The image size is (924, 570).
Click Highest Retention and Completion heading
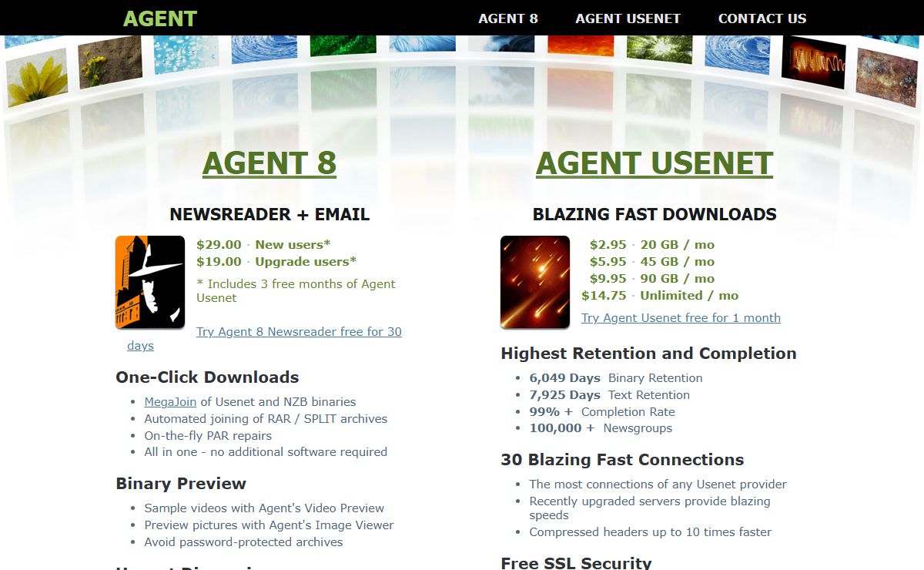click(x=648, y=354)
